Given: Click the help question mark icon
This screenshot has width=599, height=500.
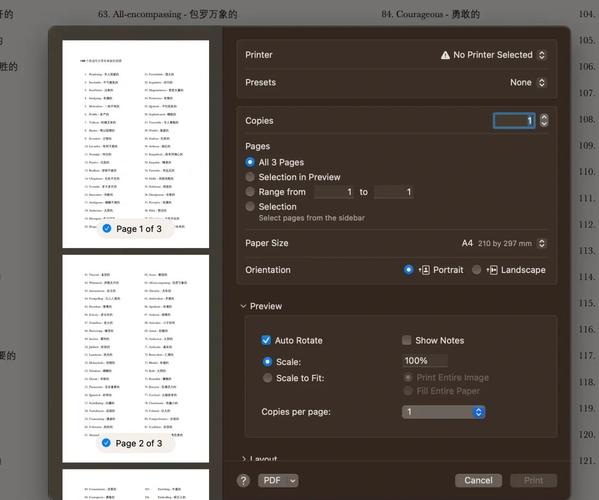Looking at the screenshot, I should [x=243, y=481].
